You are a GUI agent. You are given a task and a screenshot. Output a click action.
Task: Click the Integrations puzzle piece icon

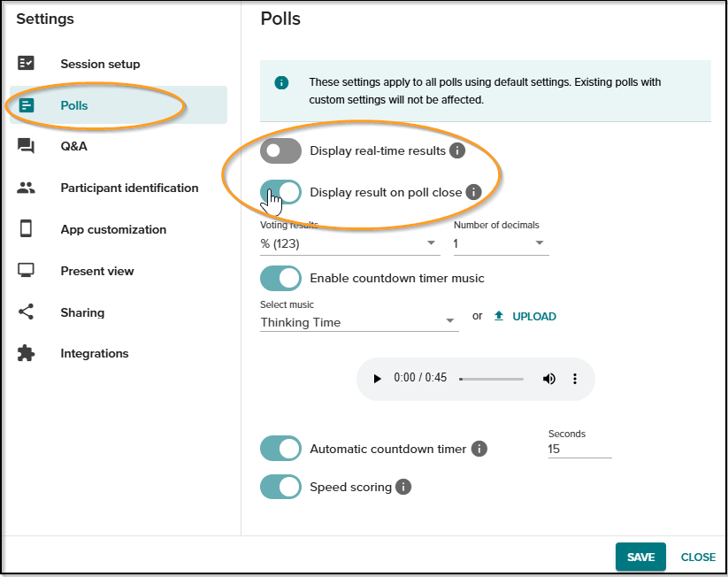coord(26,353)
